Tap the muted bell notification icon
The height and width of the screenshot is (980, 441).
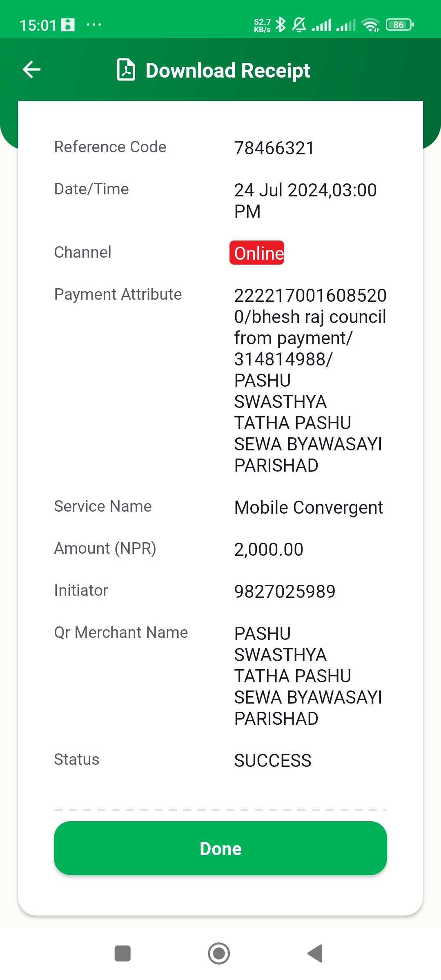click(x=299, y=24)
